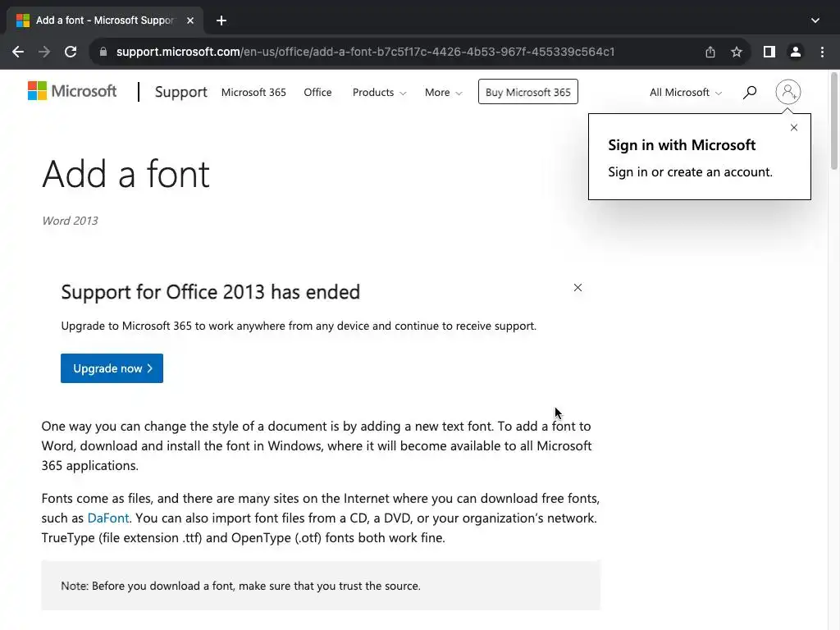Dismiss the Sign in with Microsoft popup

pyautogui.click(x=793, y=128)
